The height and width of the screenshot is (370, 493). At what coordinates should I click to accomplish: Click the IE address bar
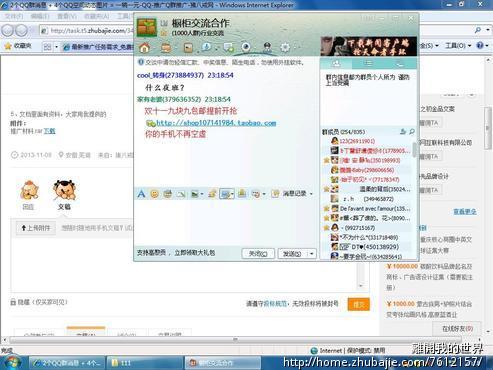(87, 31)
